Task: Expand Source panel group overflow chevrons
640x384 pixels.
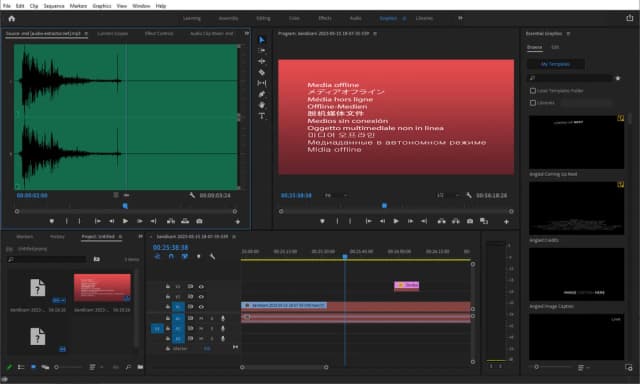Action: point(247,33)
